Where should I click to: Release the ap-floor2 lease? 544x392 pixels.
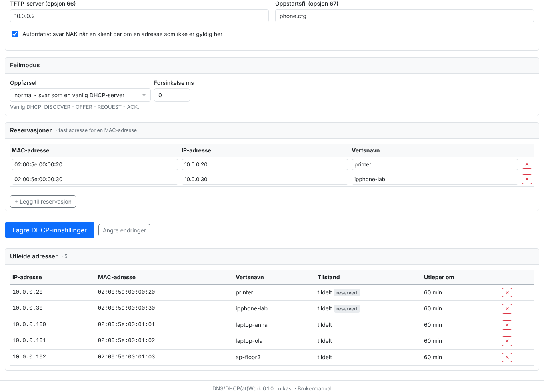pos(507,358)
